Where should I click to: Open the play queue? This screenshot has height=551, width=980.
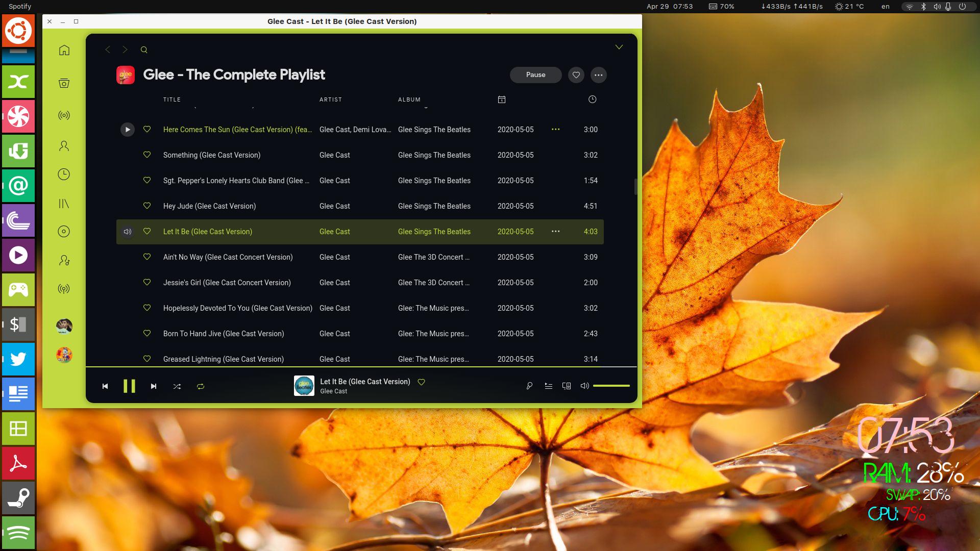point(548,386)
